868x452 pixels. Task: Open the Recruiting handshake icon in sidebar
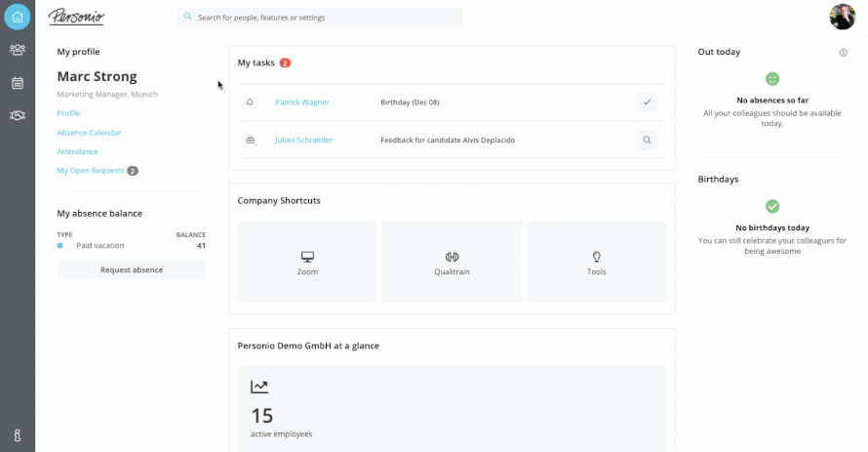pos(18,115)
